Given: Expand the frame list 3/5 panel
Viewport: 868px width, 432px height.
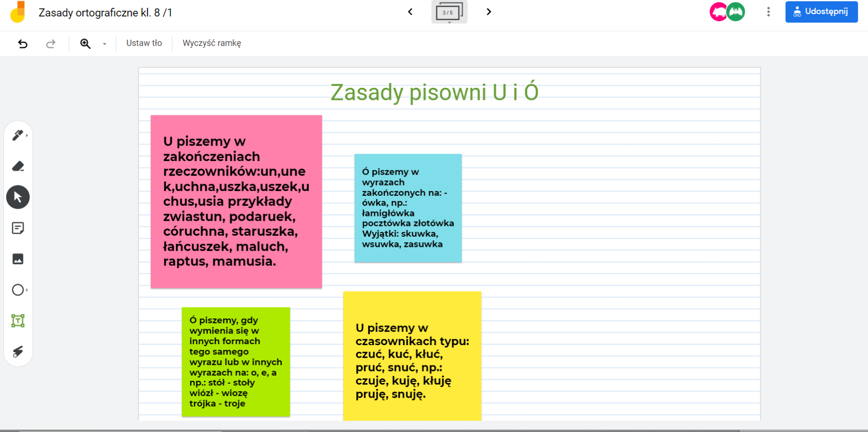Looking at the screenshot, I should [449, 12].
